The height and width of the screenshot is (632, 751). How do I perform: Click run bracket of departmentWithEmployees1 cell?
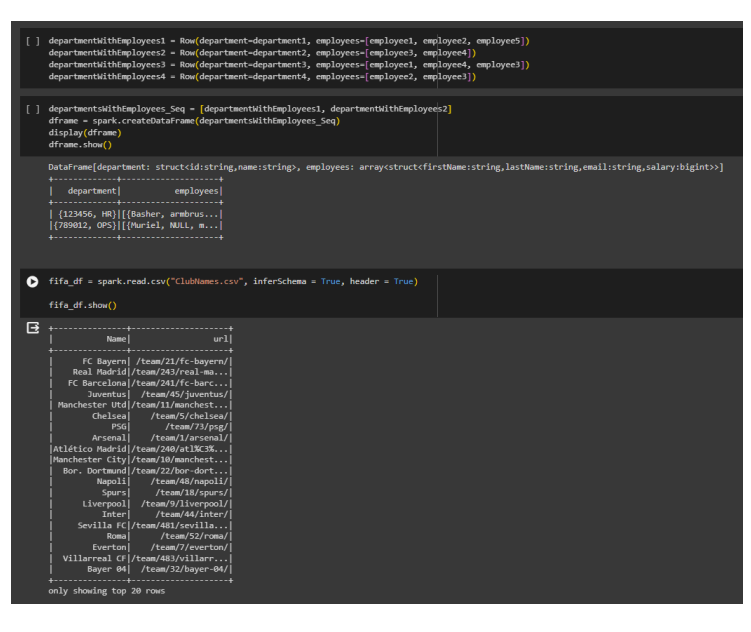(33, 41)
